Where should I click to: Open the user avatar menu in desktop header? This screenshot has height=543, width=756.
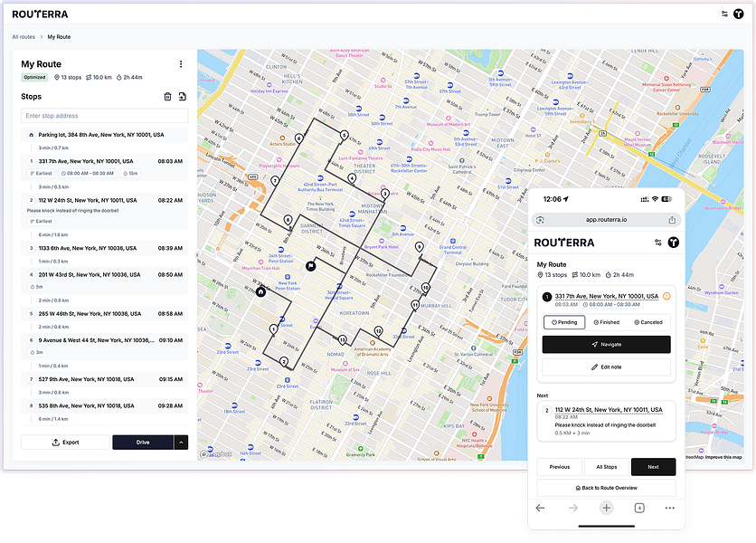[x=738, y=14]
